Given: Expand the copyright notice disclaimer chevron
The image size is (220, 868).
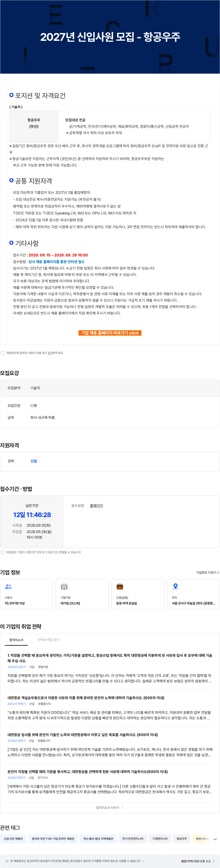Looking at the screenshot, I should pyautogui.click(x=144, y=861).
